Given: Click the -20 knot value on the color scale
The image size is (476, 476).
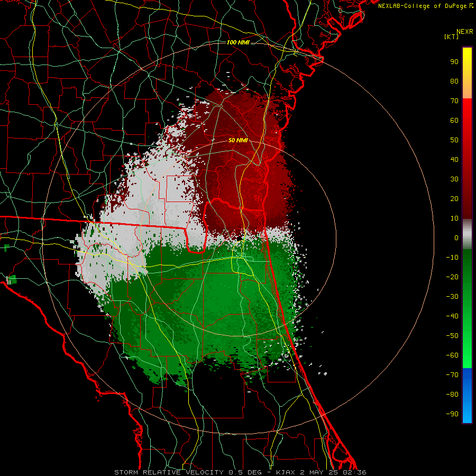Looking at the screenshot, I should tap(452, 277).
